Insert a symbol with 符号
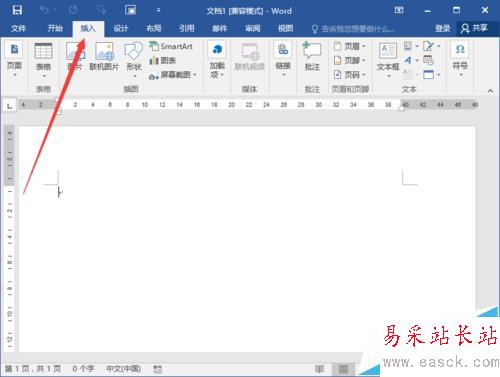500x377 pixels. (x=460, y=59)
